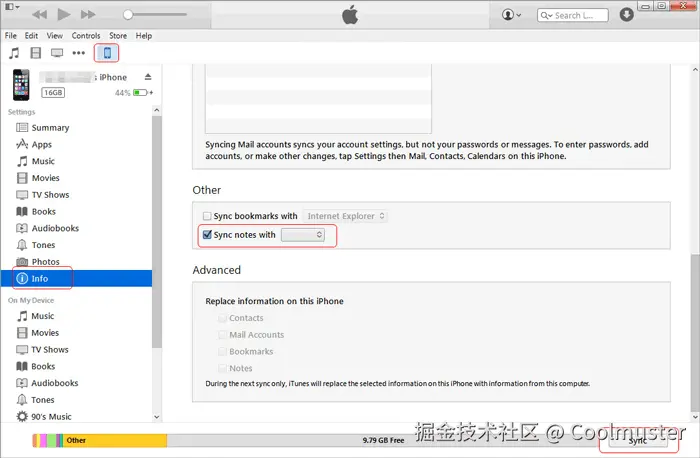This screenshot has width=700, height=458.
Task: Enable Sync bookmarks with checkbox
Action: click(x=207, y=216)
